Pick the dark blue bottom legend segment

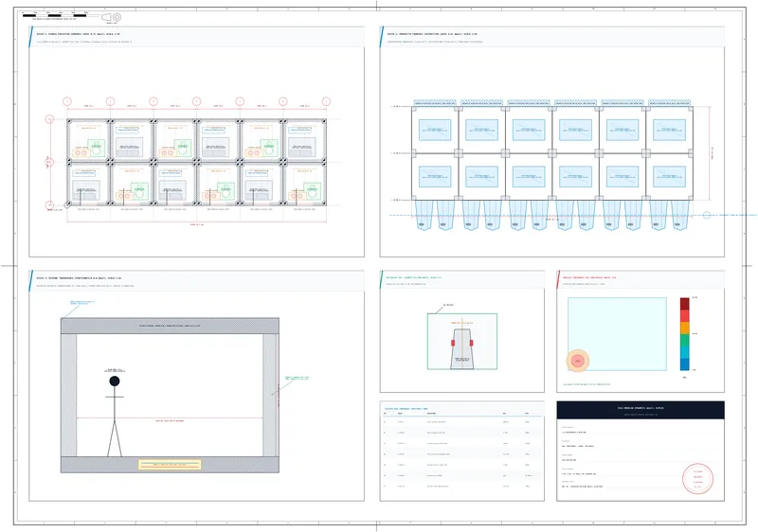(684, 364)
